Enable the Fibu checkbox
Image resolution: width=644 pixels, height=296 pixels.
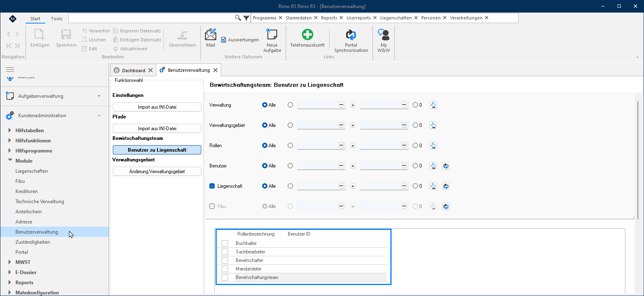click(212, 206)
